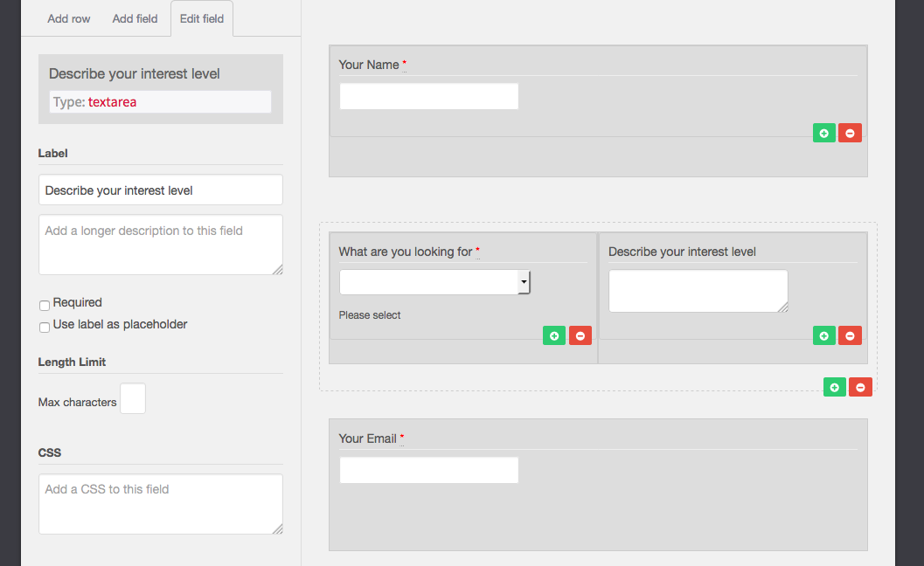Image resolution: width=924 pixels, height=566 pixels.
Task: Click green plus icon in Your Name field
Action: [x=823, y=133]
